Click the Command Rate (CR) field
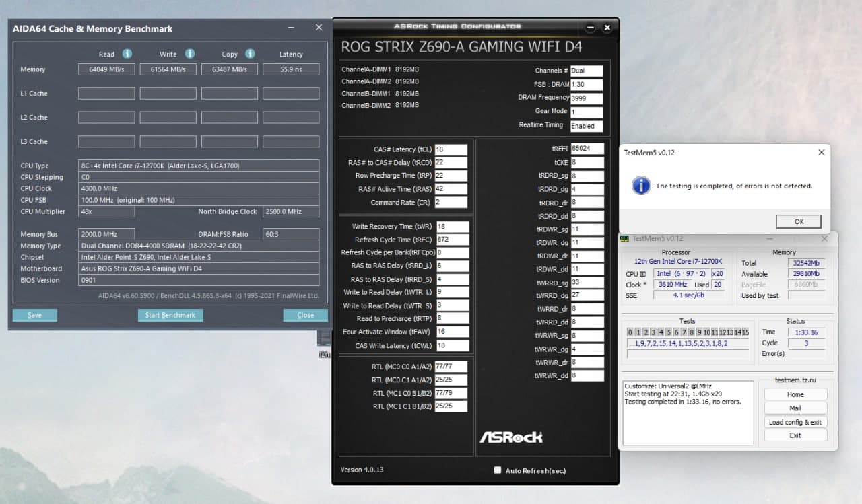 [x=451, y=203]
